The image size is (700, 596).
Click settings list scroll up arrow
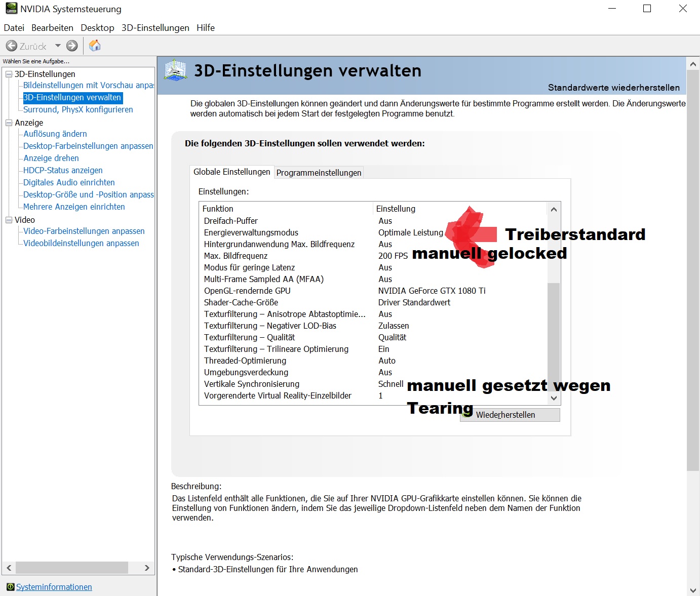554,209
